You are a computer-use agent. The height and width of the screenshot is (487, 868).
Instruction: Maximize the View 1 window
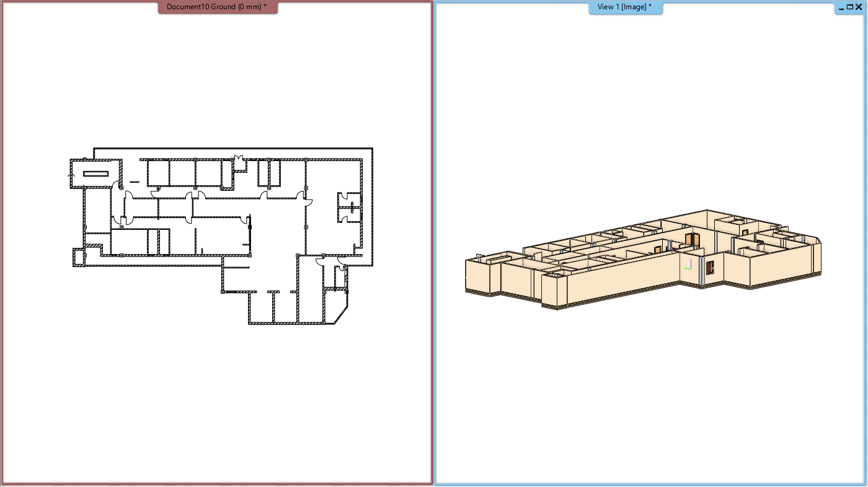point(849,7)
